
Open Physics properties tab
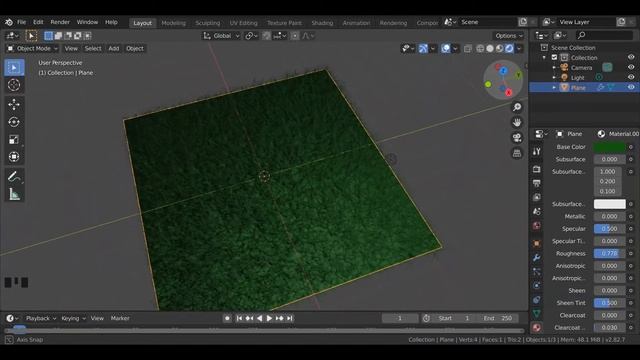point(537,285)
